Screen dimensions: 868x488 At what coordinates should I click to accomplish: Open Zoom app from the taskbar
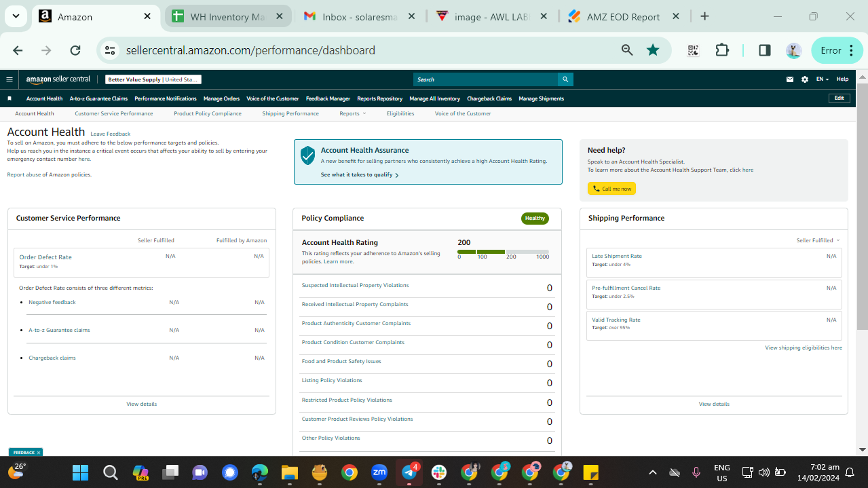pos(379,472)
